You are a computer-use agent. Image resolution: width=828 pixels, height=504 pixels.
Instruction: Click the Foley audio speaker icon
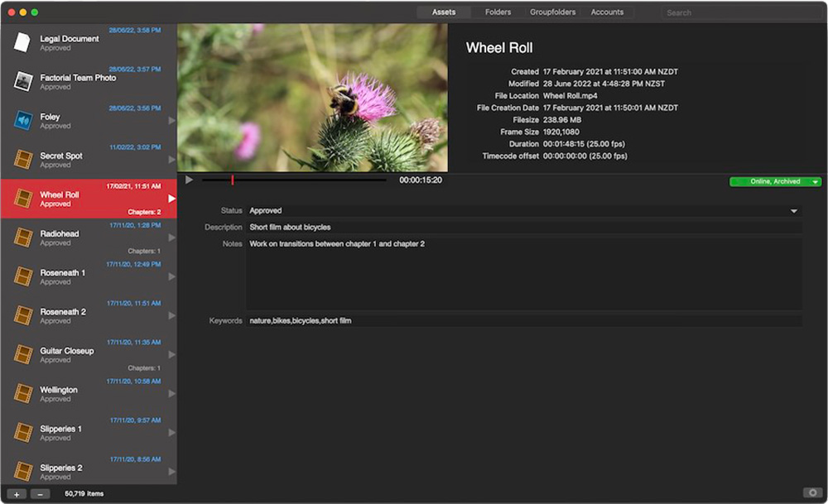coord(23,121)
